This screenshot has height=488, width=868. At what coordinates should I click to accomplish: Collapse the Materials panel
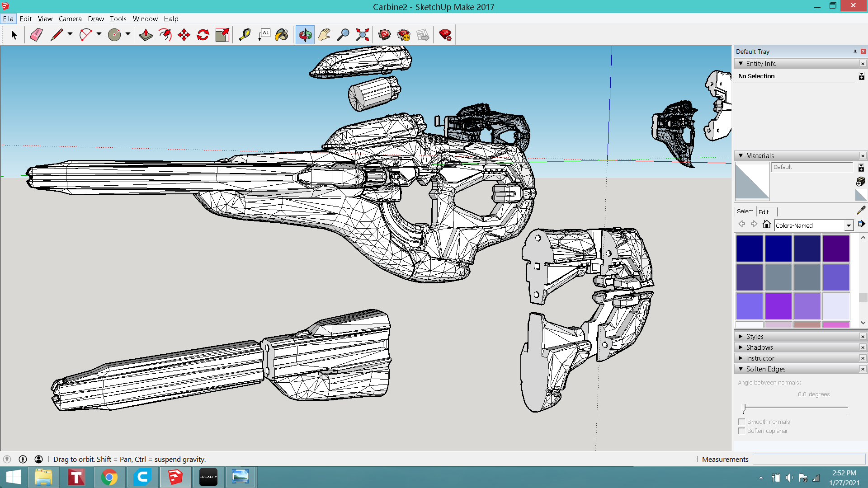(741, 156)
